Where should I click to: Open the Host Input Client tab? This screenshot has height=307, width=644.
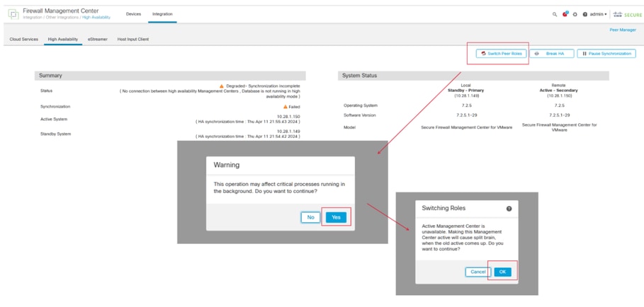(x=133, y=40)
